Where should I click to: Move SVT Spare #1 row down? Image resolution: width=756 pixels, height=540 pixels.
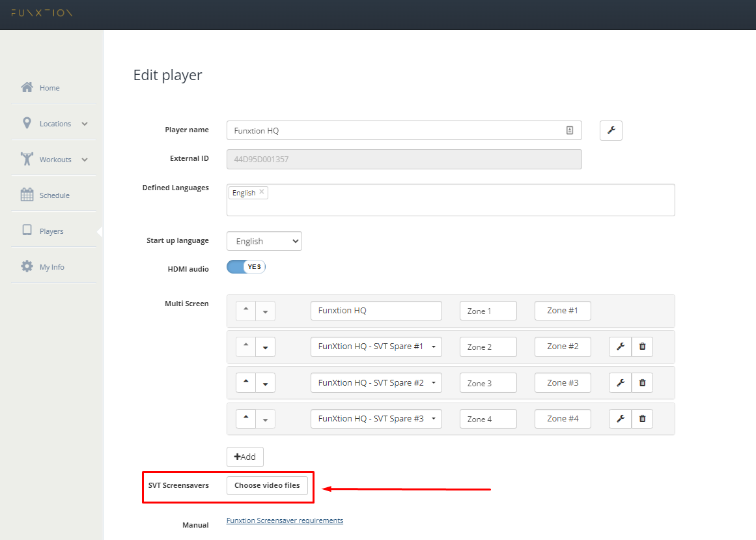point(265,347)
